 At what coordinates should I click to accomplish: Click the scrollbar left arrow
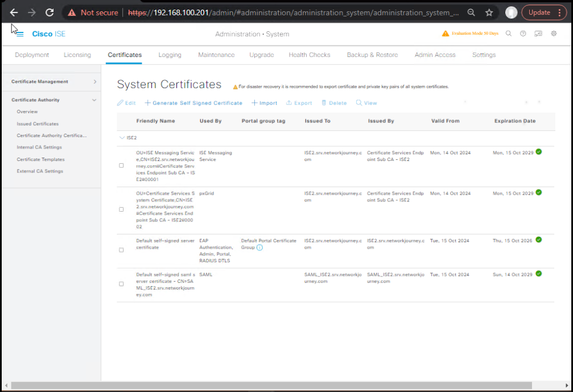[x=6, y=385]
